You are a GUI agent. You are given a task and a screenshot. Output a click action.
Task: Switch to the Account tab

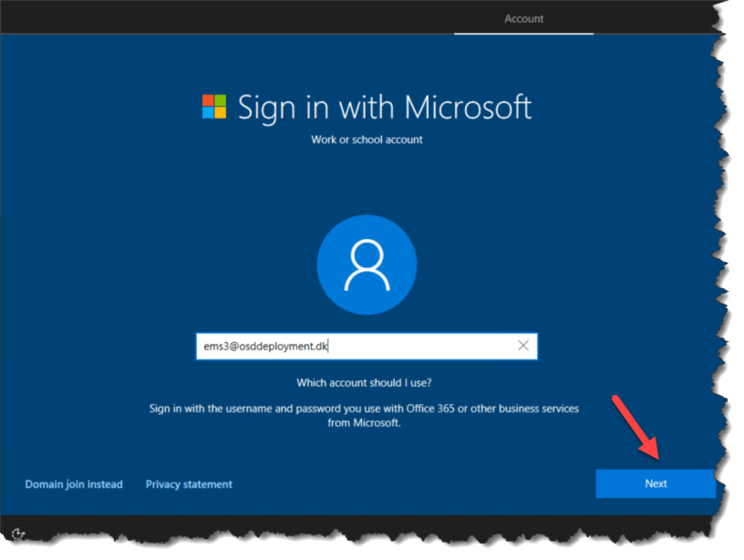point(523,18)
